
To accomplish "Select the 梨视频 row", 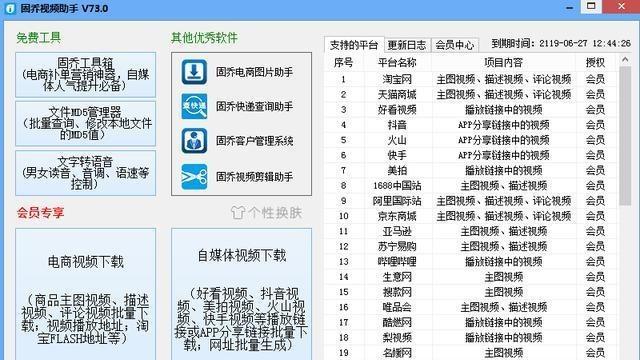I will click(470, 338).
